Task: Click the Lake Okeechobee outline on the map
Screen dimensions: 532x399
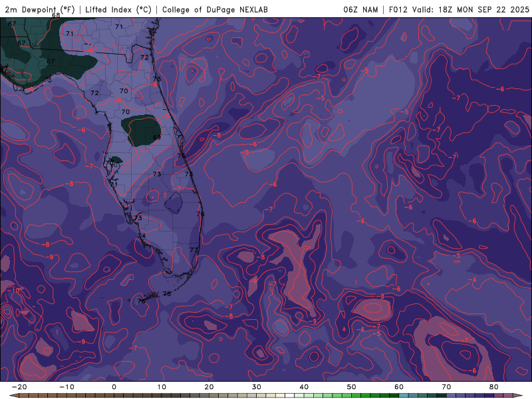Action: click(174, 203)
